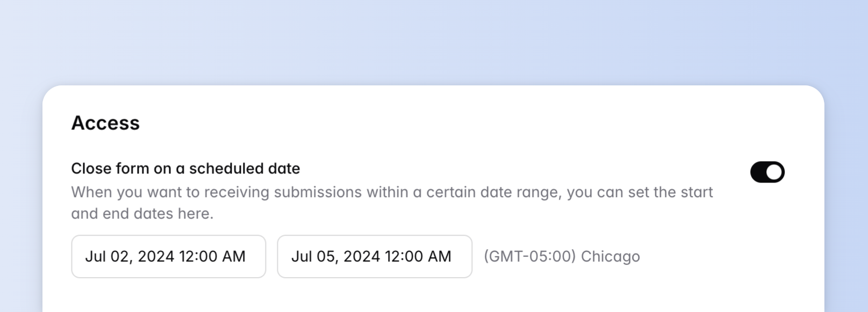Open the end date field Jul 05, 2024
This screenshot has height=312, width=868.
click(374, 257)
